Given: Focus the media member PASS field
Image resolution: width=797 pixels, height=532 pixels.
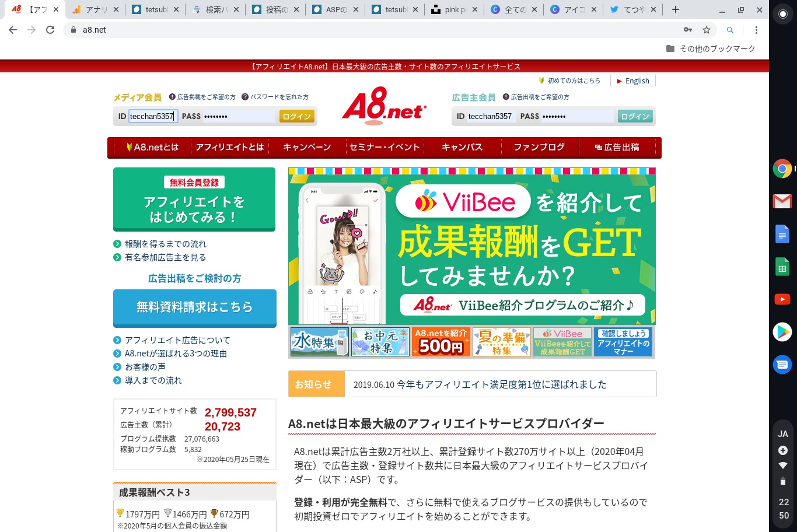Looking at the screenshot, I should 239,116.
